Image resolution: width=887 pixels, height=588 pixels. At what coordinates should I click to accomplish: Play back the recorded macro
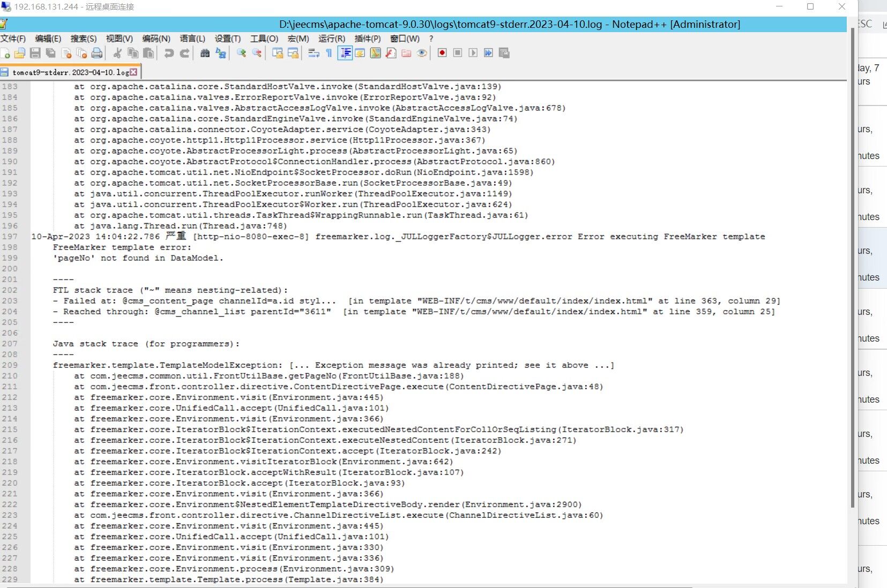pos(473,53)
